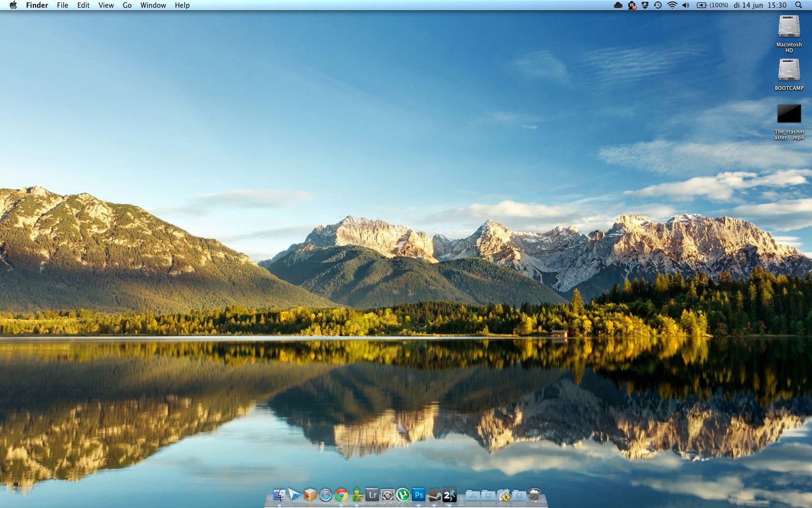Open the Trash in the Dock
Image resolution: width=812 pixels, height=508 pixels.
pos(535,495)
